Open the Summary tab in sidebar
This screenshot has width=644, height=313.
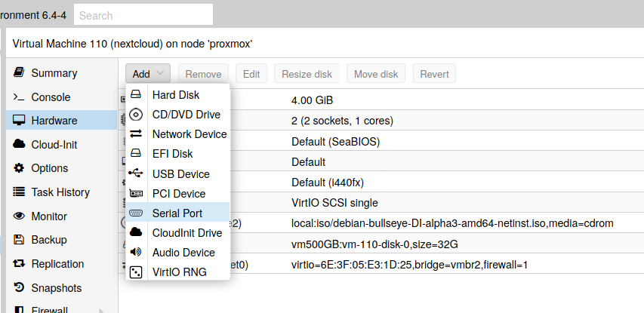click(x=54, y=73)
